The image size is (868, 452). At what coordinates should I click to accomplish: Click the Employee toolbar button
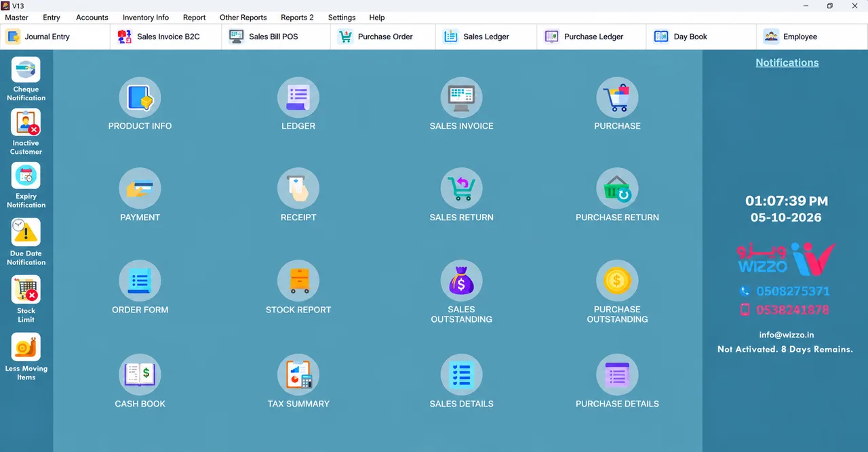pos(812,37)
